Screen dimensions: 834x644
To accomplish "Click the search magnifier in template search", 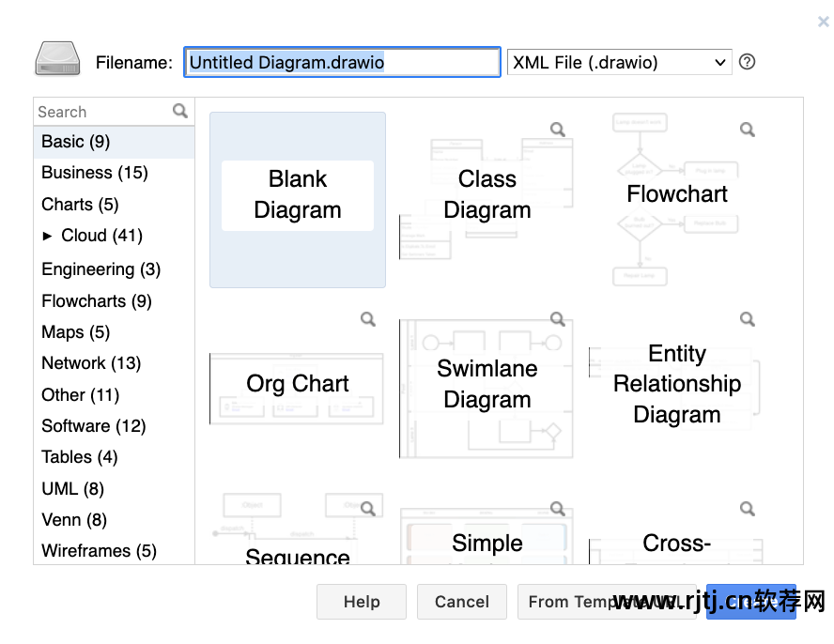I will (180, 111).
